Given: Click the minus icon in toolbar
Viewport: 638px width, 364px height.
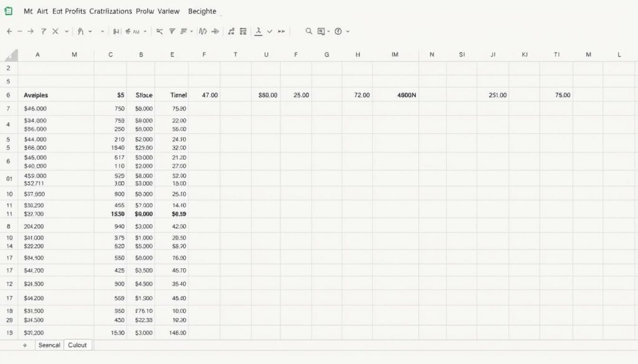Looking at the screenshot, I should (19, 31).
